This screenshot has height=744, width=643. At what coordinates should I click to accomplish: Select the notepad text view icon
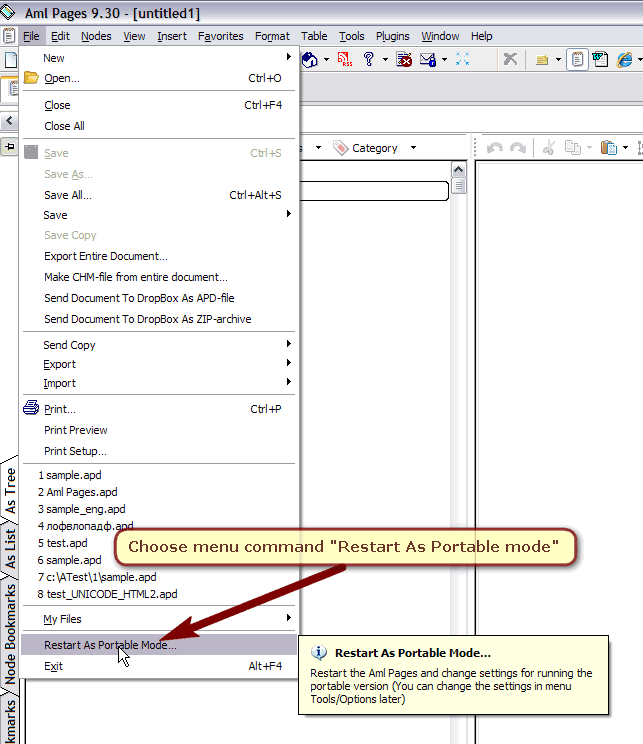pyautogui.click(x=577, y=60)
